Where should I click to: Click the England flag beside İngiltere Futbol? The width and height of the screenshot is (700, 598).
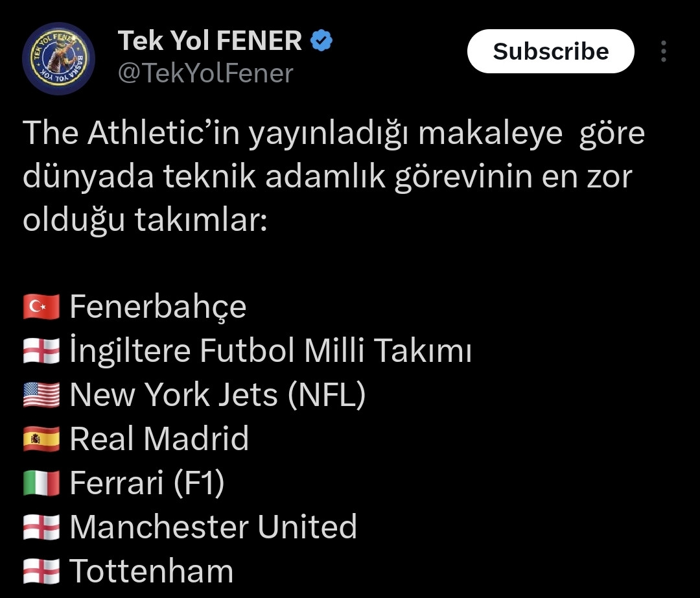pos(41,351)
